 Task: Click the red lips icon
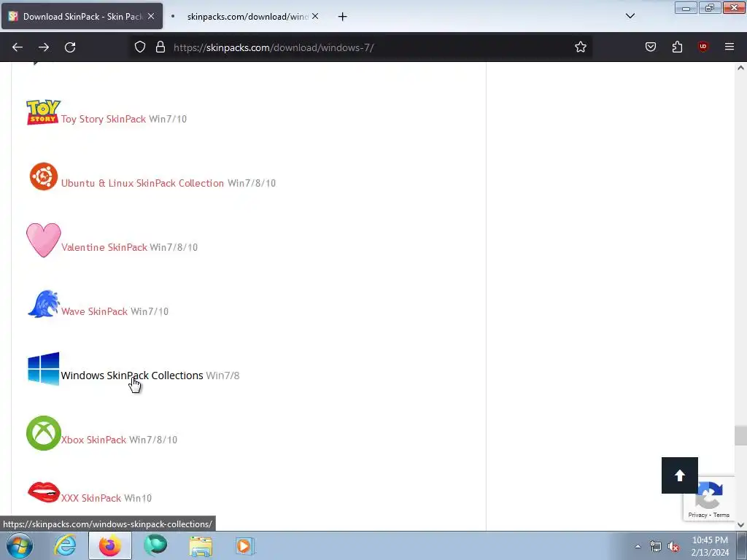point(43,492)
